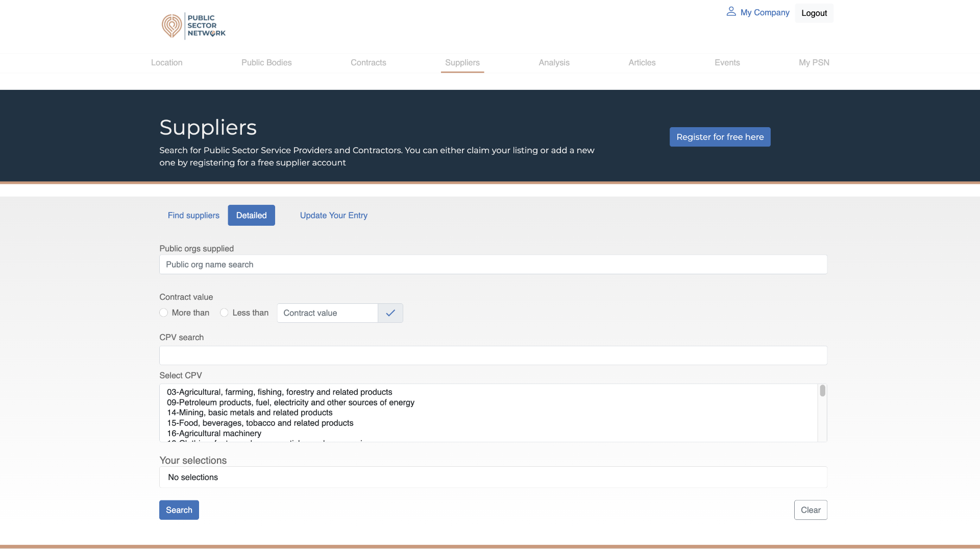Open the Location menu item
The height and width of the screenshot is (549, 980).
[x=167, y=62]
